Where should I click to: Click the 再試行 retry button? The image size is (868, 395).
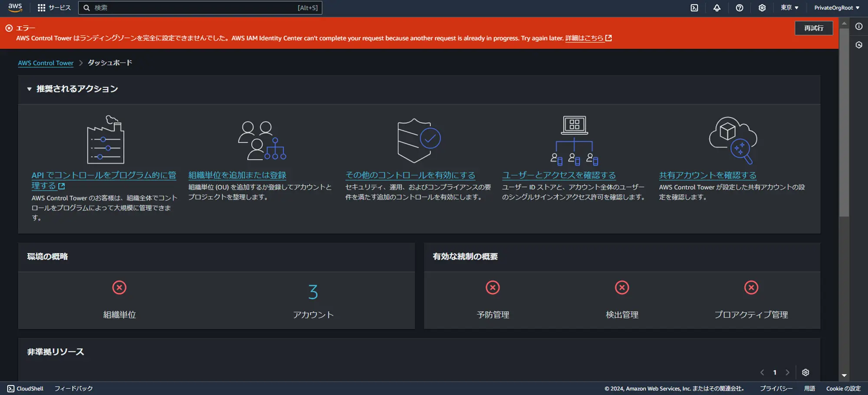814,28
